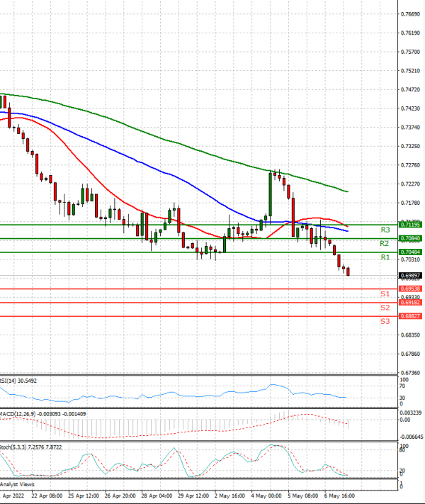Click the 29 Apr 12:00 time label
The height and width of the screenshot is (504, 425).
pos(193,495)
